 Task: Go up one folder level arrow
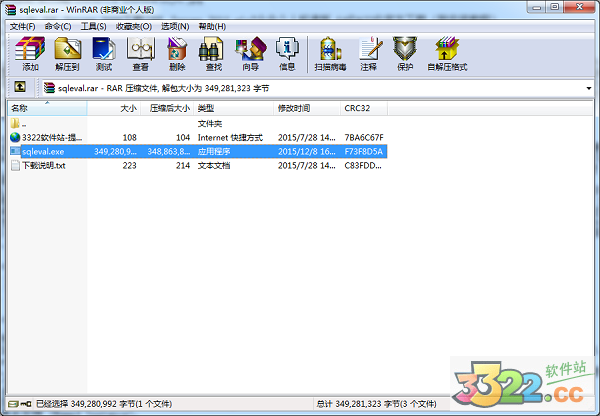(20, 87)
